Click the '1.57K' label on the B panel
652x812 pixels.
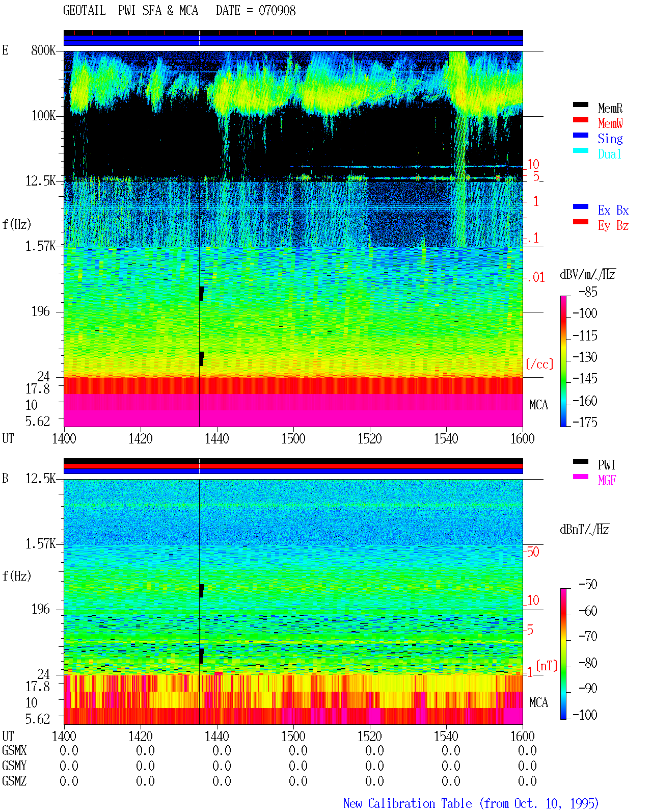point(40,543)
